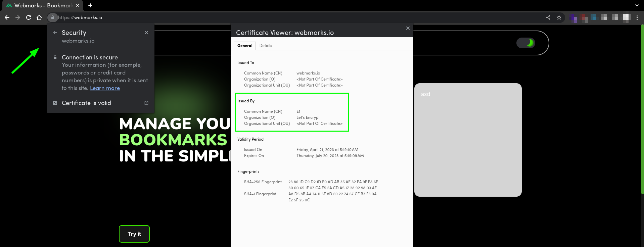Click the Issued On date value

(x=327, y=150)
